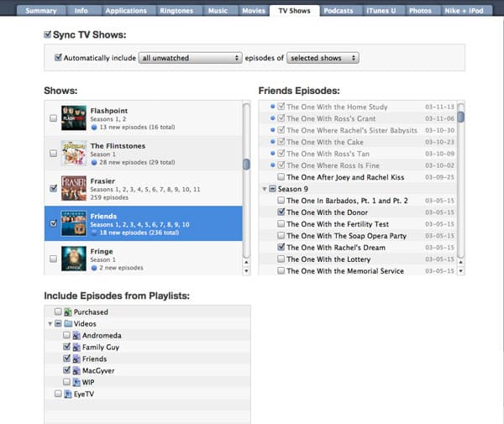Toggle the Videos folder checkbox

pyautogui.click(x=58, y=323)
